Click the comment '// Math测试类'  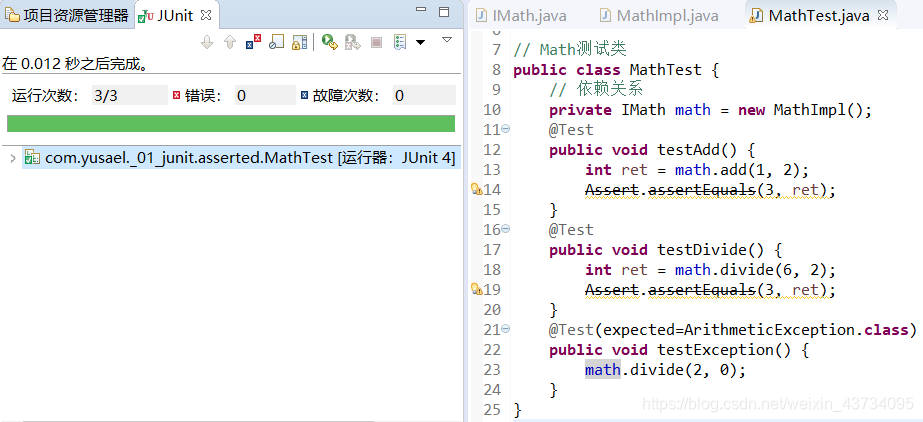570,49
